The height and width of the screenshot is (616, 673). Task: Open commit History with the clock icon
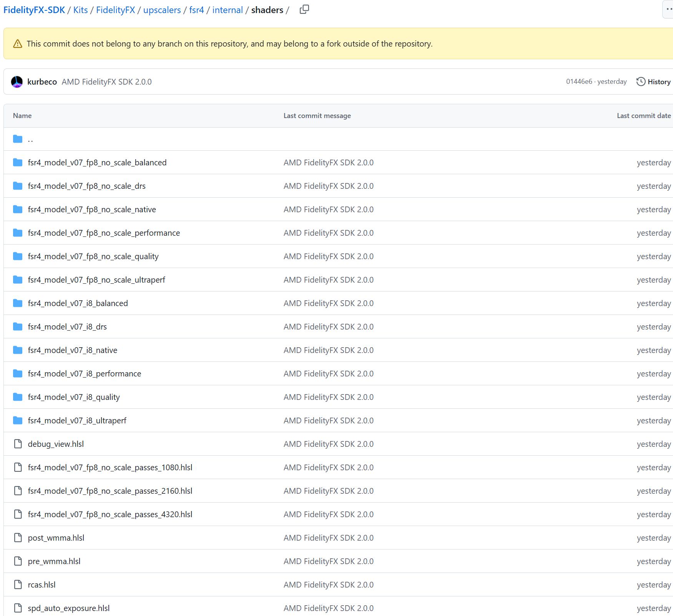coord(653,82)
